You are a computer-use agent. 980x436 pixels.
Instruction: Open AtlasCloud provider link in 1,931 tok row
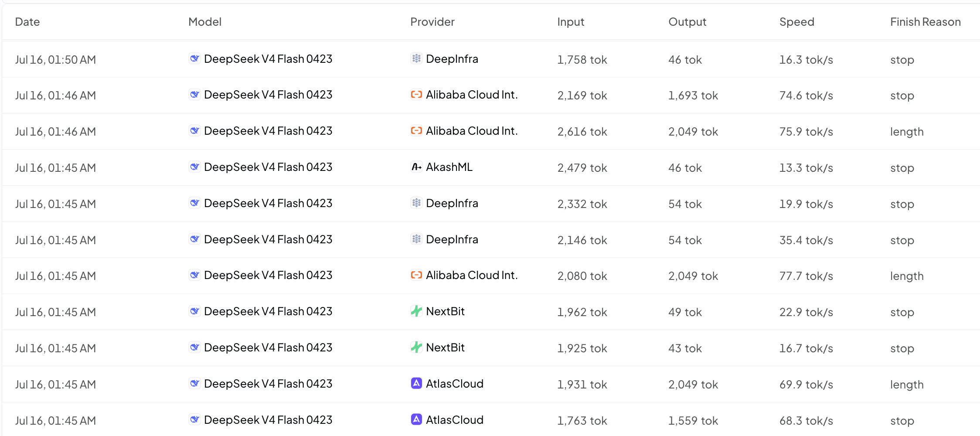point(455,384)
